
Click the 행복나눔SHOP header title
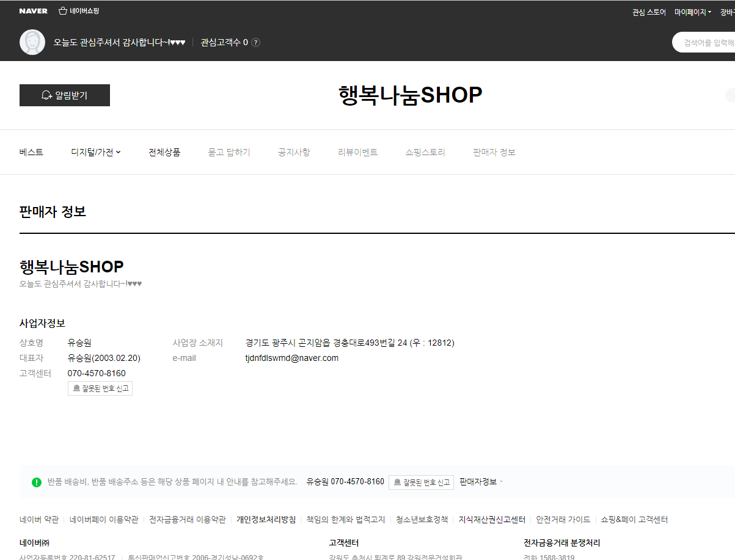[x=411, y=95]
